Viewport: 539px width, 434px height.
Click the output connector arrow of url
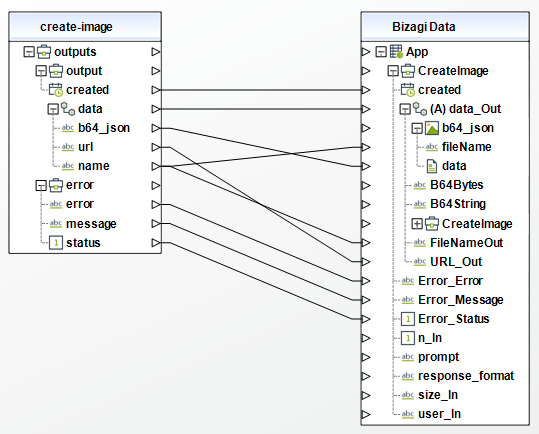156,147
